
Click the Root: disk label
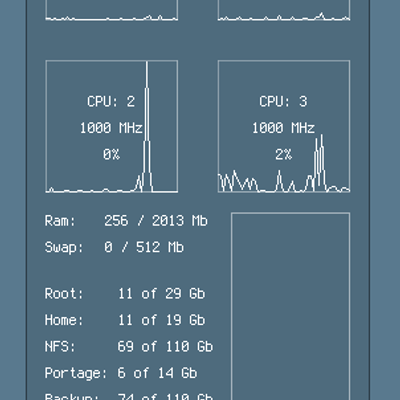[x=64, y=294]
